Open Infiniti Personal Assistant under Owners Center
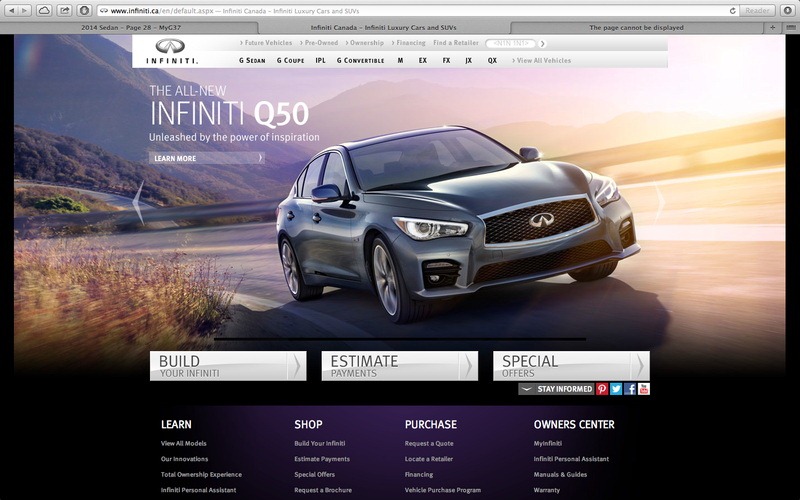 (x=571, y=459)
